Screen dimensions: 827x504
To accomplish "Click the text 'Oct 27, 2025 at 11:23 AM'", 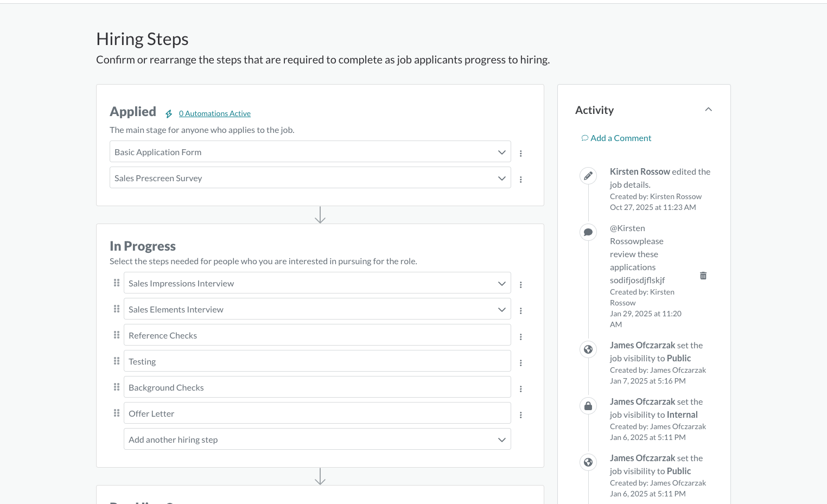I will pos(653,207).
